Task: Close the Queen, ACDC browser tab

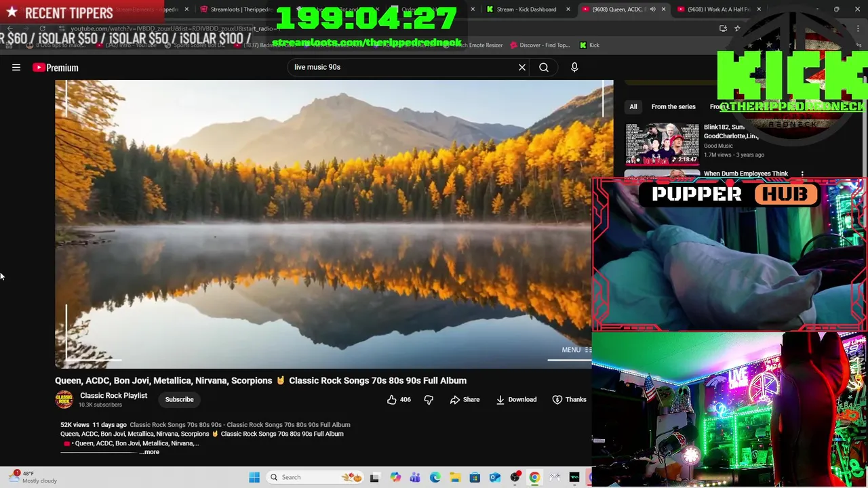Action: (663, 9)
